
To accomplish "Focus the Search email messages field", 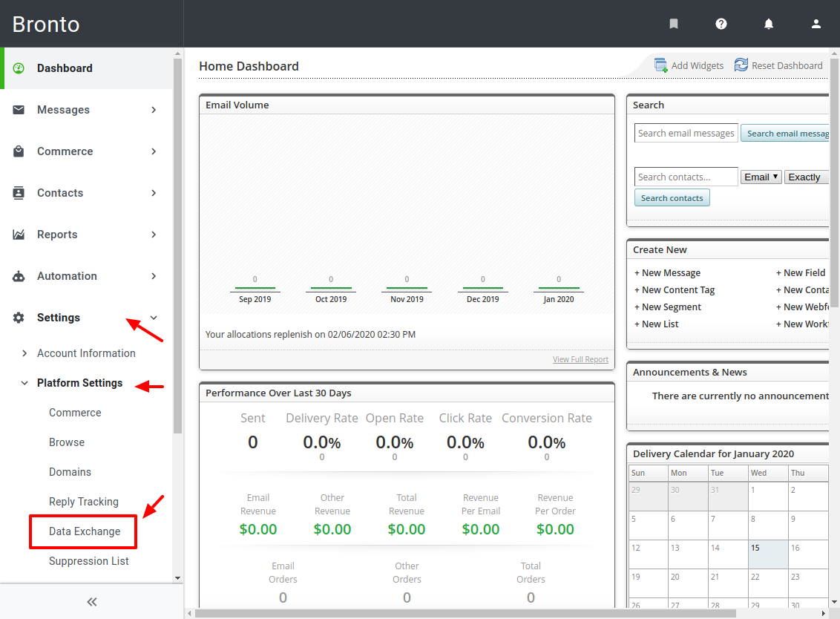I will pyautogui.click(x=686, y=133).
